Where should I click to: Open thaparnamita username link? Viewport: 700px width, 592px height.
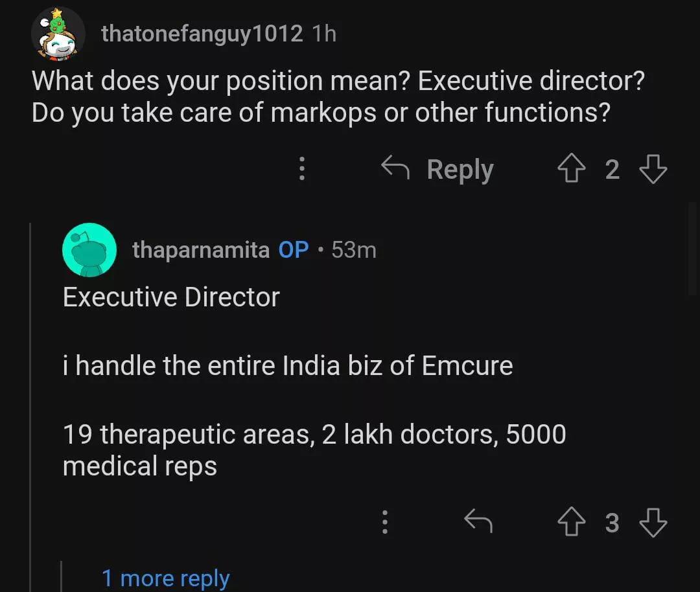point(201,250)
